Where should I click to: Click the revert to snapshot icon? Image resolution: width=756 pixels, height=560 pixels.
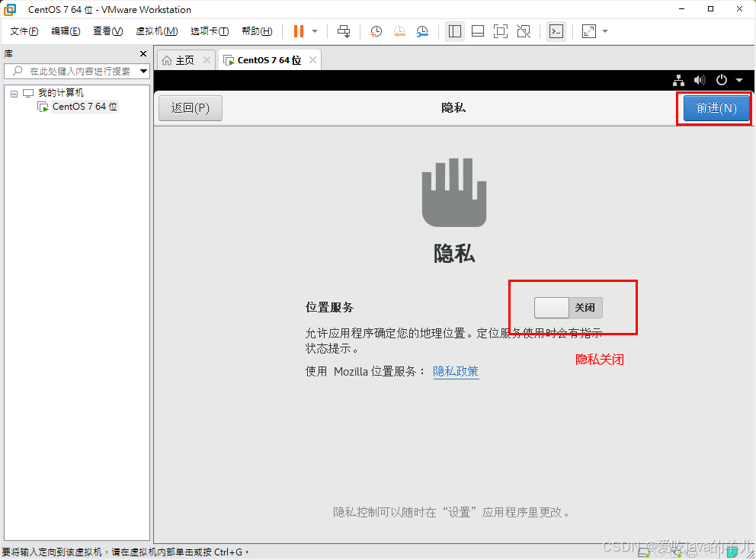399,31
